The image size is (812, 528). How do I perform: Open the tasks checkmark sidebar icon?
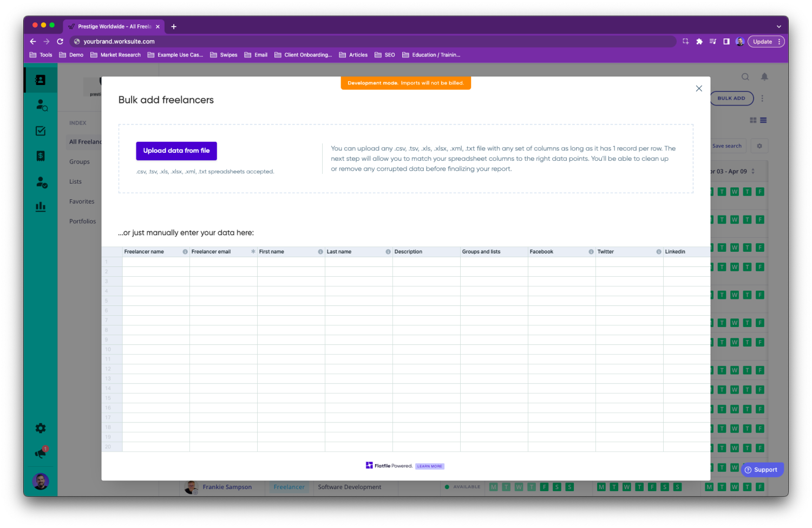coord(41,131)
